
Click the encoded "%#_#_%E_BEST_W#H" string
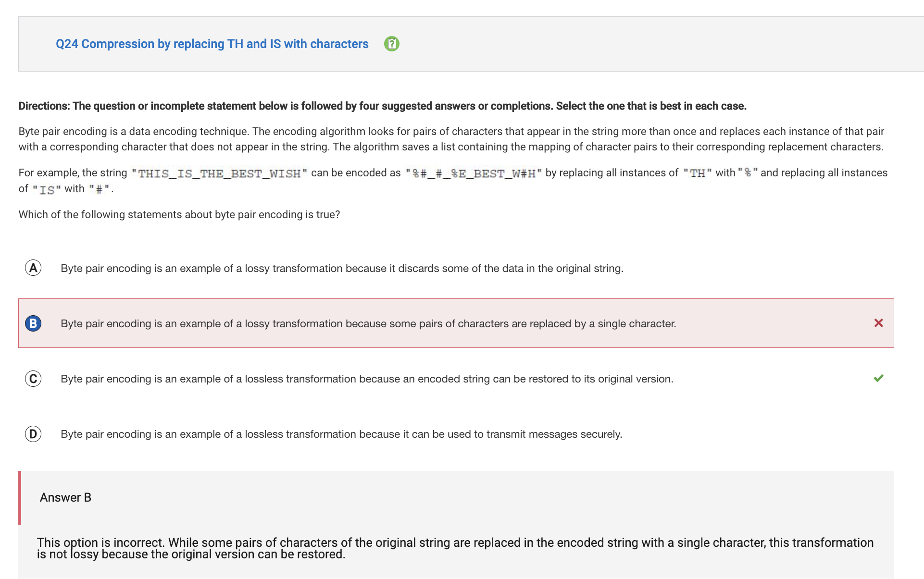pos(474,173)
